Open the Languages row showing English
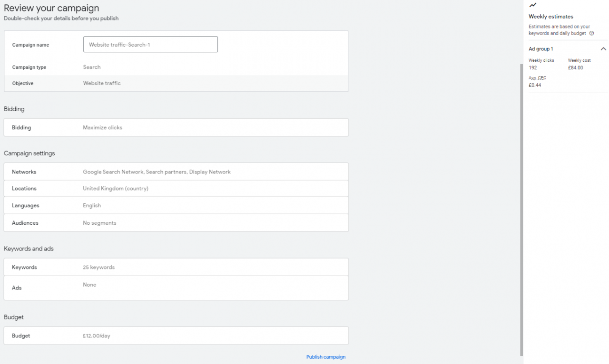The width and height of the screenshot is (609, 364). [x=176, y=205]
